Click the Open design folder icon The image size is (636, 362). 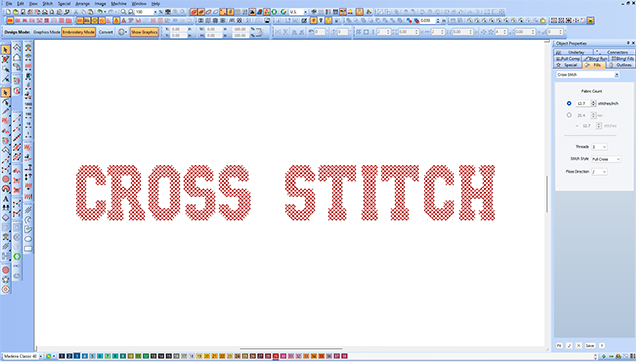(16, 12)
